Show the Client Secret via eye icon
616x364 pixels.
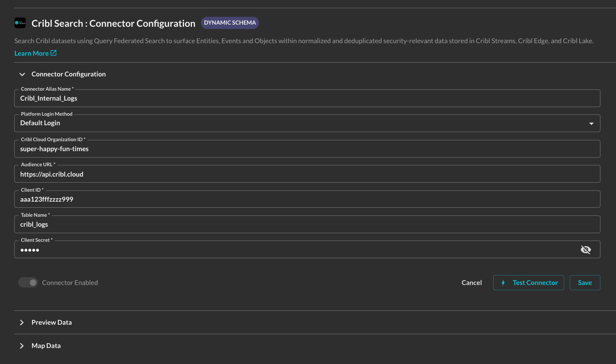pos(586,250)
